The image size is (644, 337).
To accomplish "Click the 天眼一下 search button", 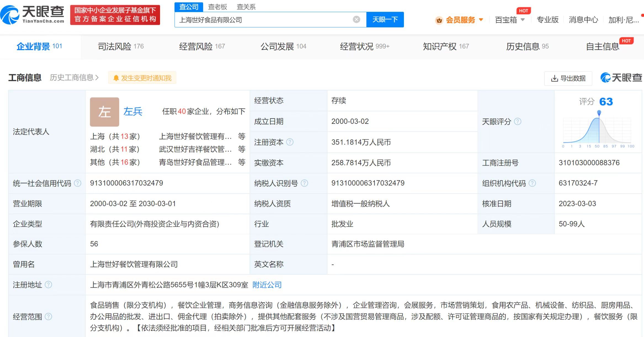I will point(385,19).
